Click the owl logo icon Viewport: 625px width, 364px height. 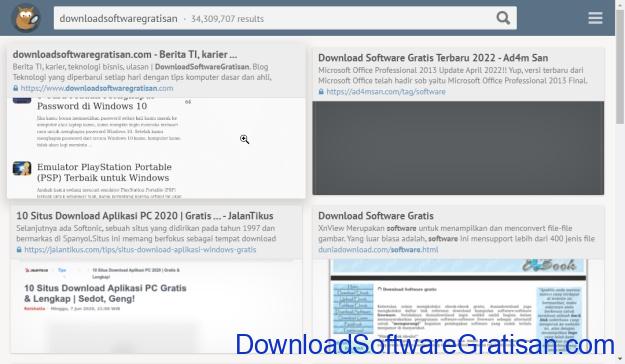click(x=27, y=18)
